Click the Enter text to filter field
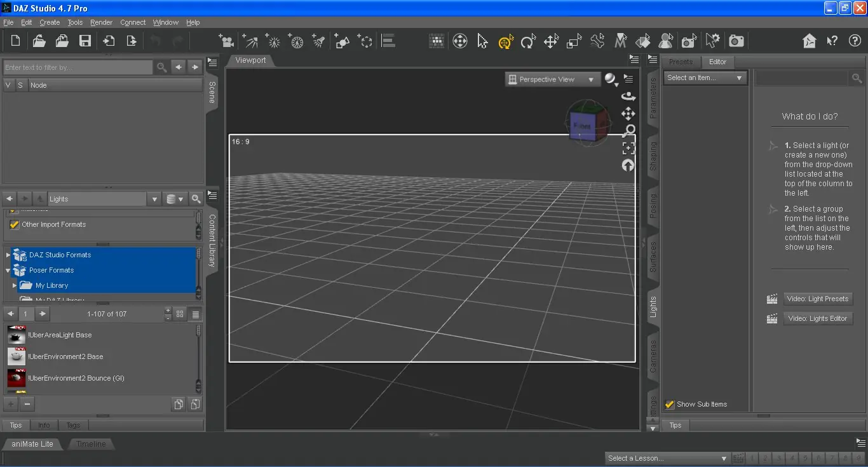 pos(76,67)
